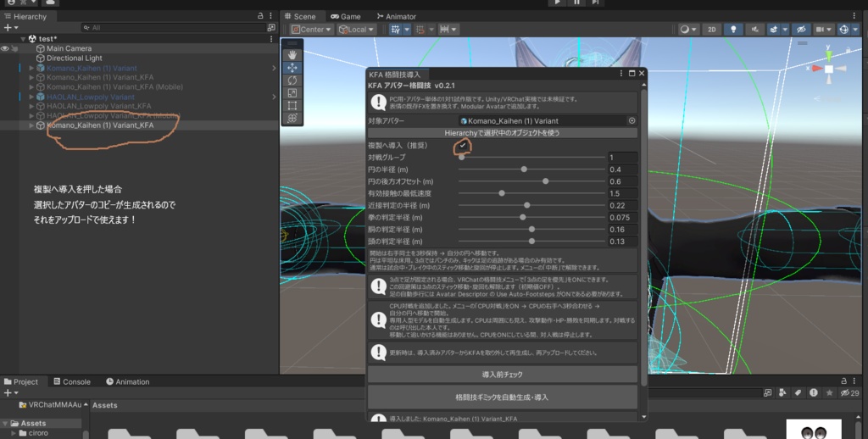Expand the ciroro folder in Project

point(14,433)
